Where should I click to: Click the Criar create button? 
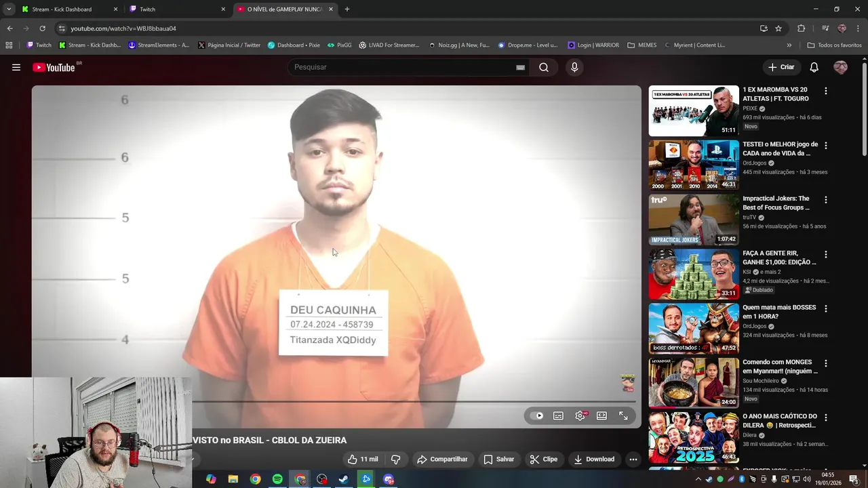pyautogui.click(x=781, y=67)
